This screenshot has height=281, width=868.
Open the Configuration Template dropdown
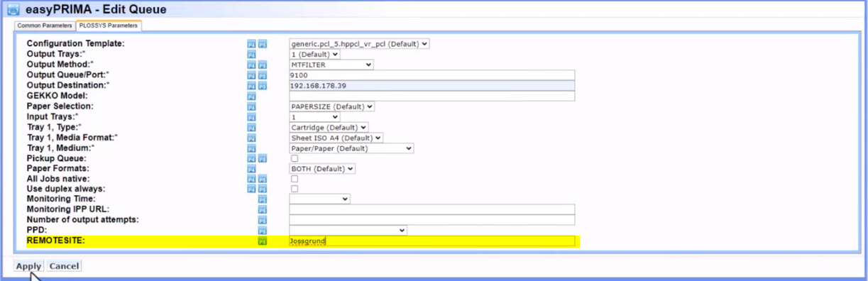click(360, 44)
